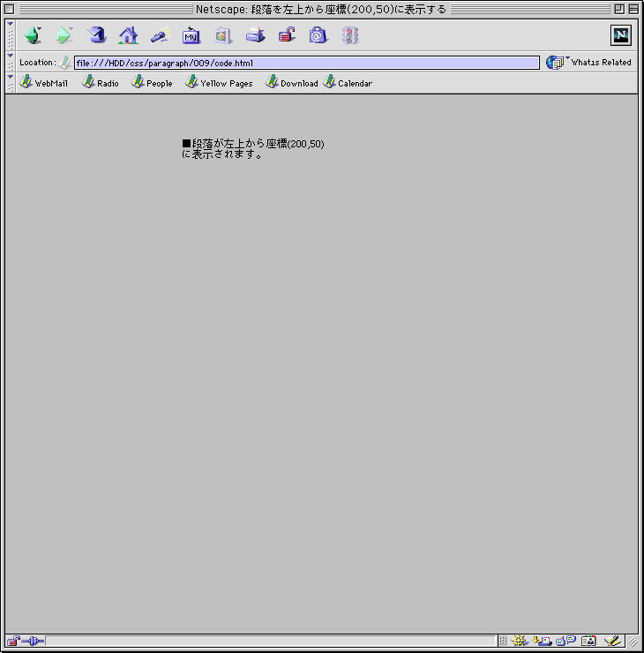This screenshot has height=653, width=644.
Task: Click inside the Location URL field
Action: pyautogui.click(x=306, y=63)
